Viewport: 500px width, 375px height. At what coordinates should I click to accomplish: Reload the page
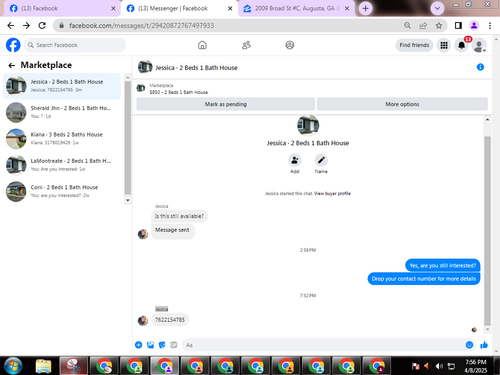(42, 25)
